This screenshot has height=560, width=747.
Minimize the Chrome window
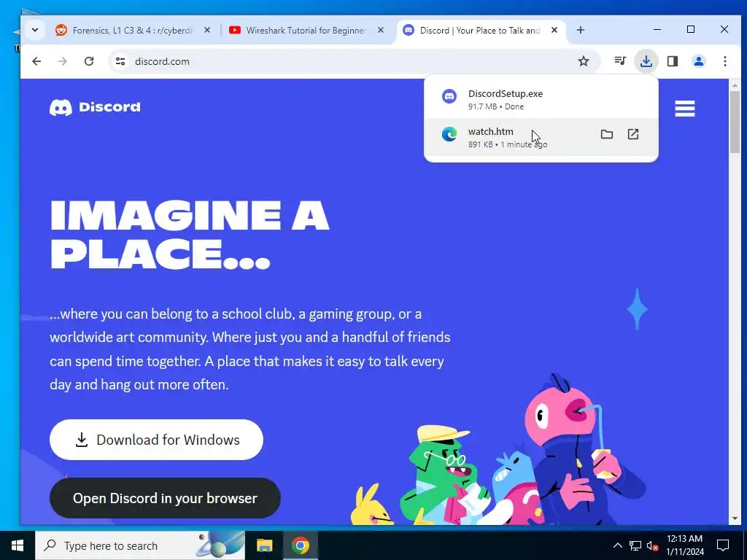(x=657, y=29)
